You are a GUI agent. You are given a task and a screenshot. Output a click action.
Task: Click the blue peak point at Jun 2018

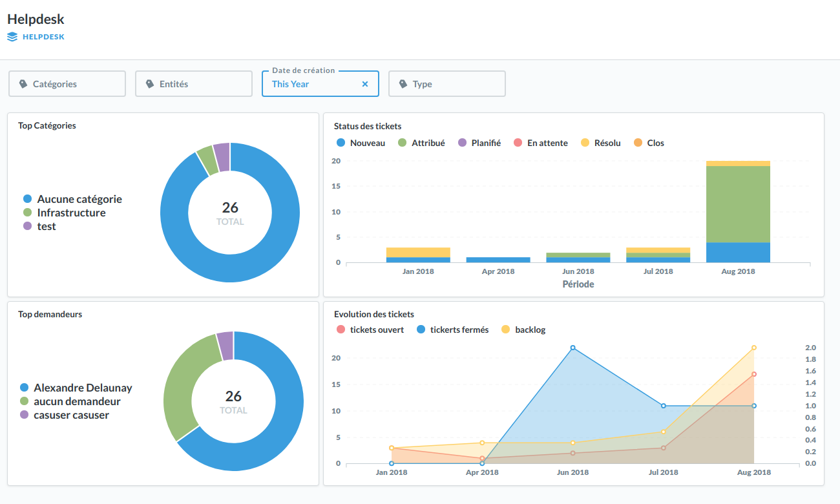point(573,348)
